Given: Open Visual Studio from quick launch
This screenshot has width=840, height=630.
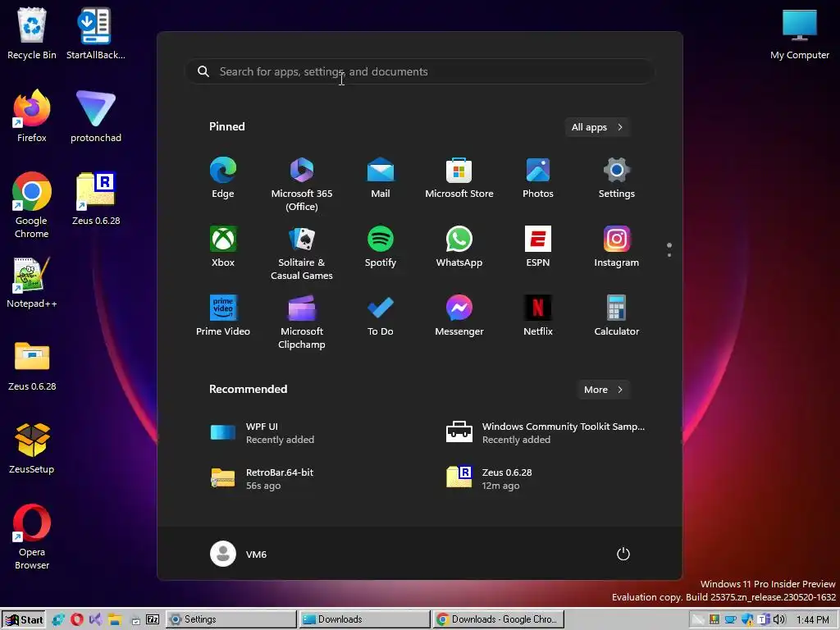Looking at the screenshot, I should (x=96, y=619).
